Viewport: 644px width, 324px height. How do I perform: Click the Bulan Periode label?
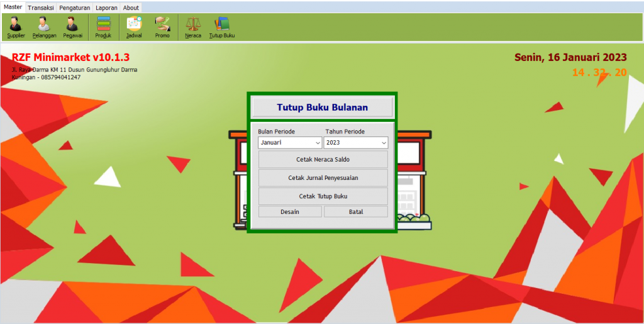(x=277, y=132)
